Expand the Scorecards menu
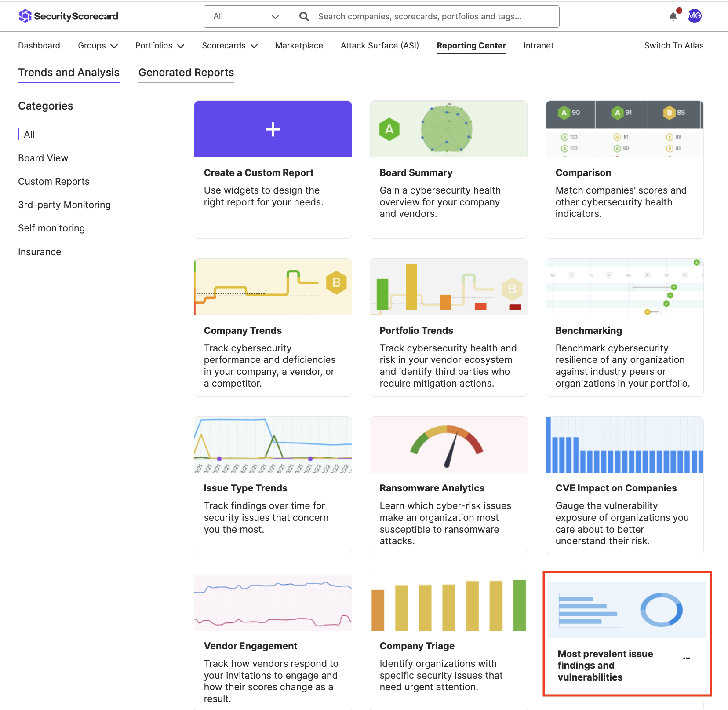Image resolution: width=728 pixels, height=710 pixels. [229, 46]
